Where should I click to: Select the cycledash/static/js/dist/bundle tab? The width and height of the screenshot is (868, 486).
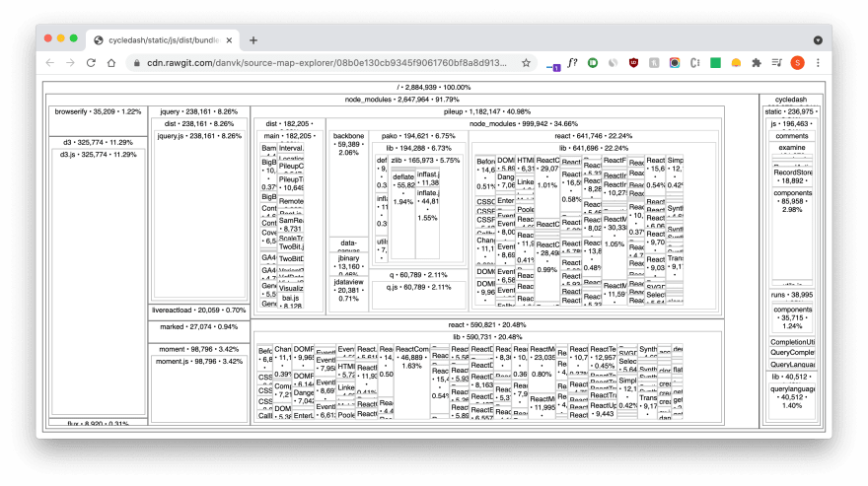[164, 40]
